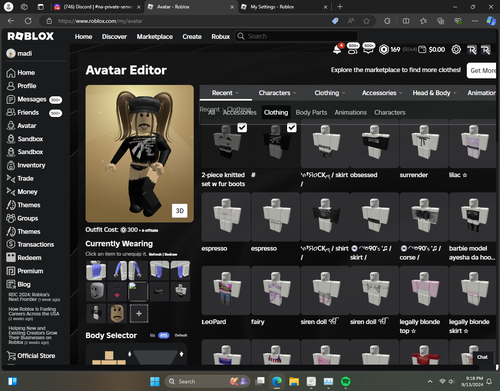
Task: Click the madi user avatar in sidebar
Action: (x=11, y=53)
